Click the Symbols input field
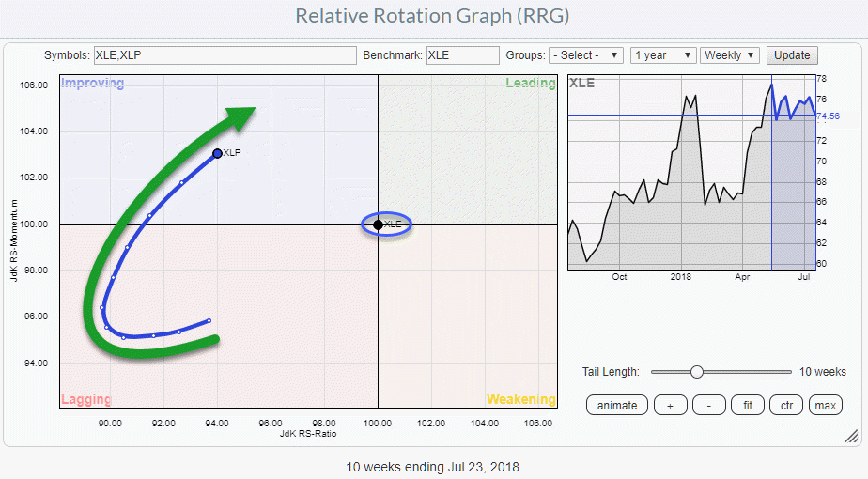 pos(226,55)
